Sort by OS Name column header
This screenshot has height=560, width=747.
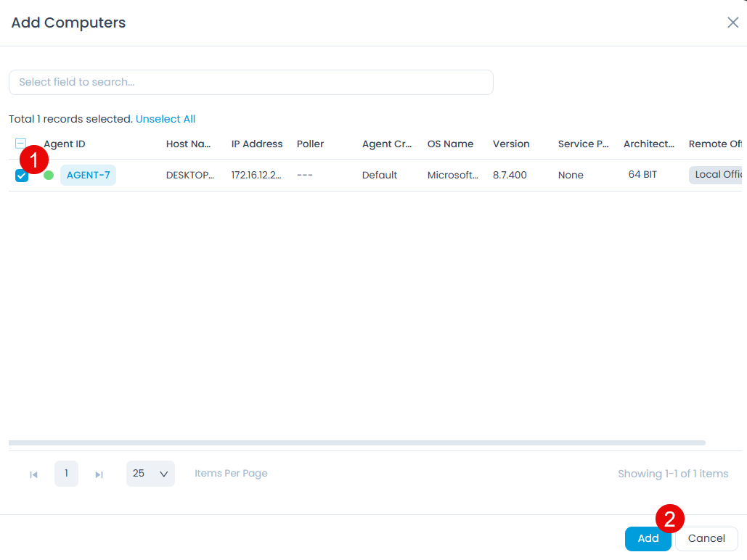[450, 144]
